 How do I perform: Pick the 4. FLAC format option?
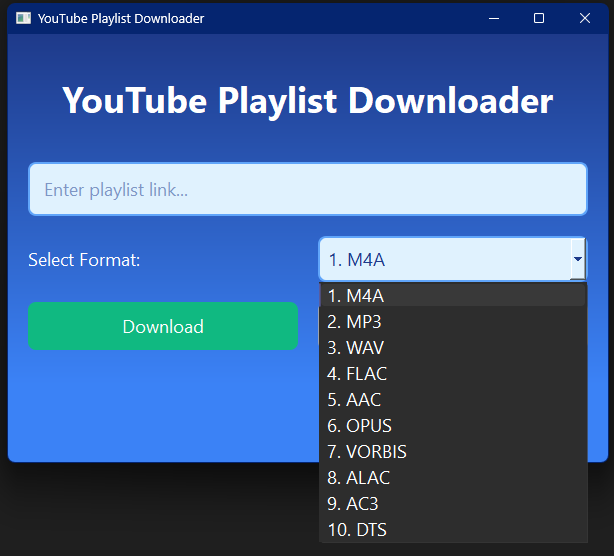click(453, 374)
